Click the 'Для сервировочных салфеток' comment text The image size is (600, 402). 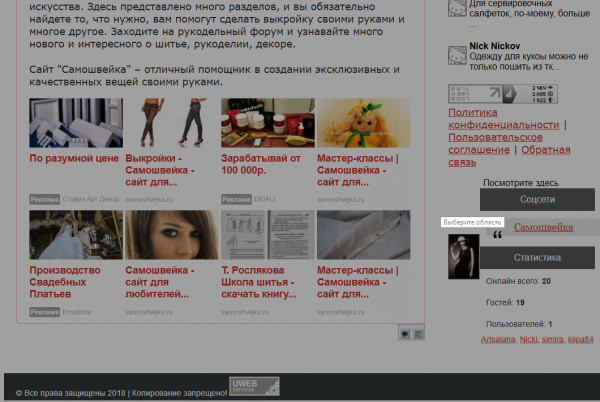coord(530,8)
